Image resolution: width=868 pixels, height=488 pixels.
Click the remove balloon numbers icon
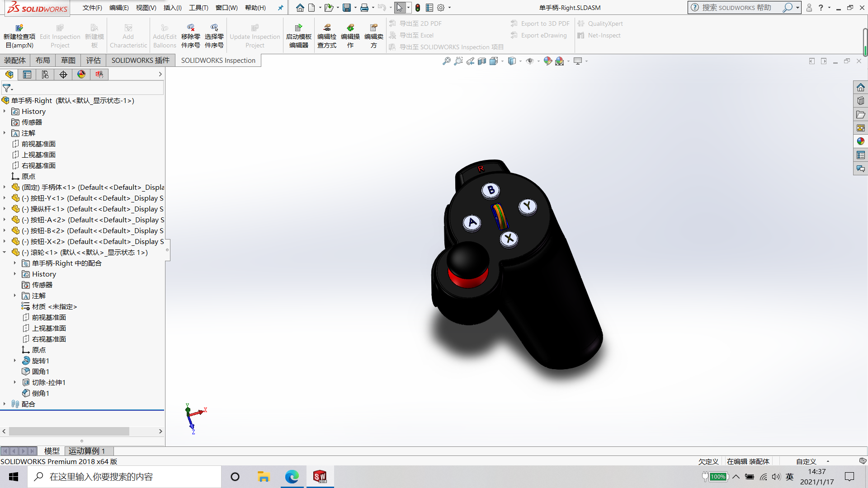191,28
